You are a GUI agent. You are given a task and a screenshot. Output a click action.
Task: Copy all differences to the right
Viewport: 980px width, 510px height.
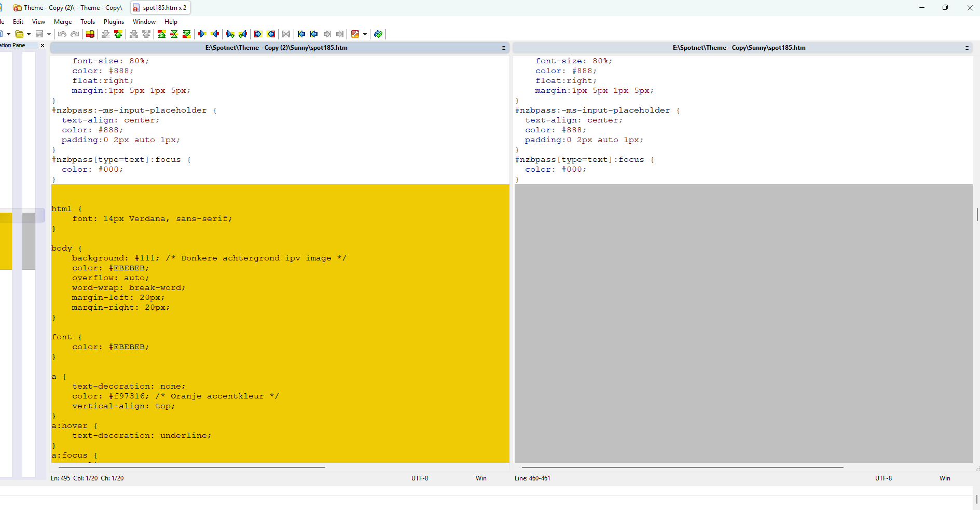pyautogui.click(x=258, y=34)
